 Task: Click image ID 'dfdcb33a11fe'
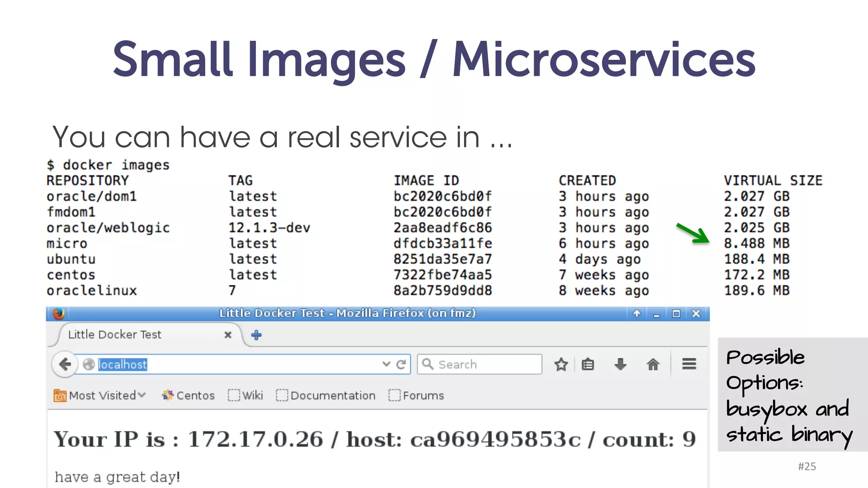tap(442, 244)
